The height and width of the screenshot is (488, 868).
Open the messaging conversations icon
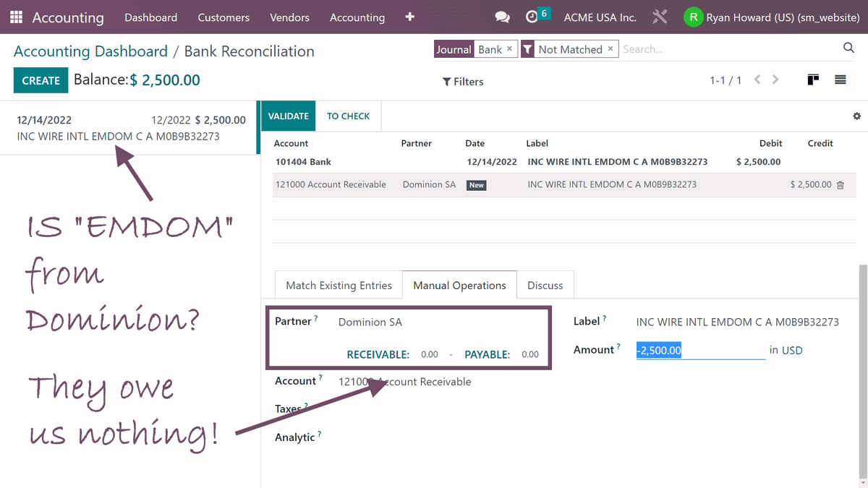pyautogui.click(x=502, y=17)
